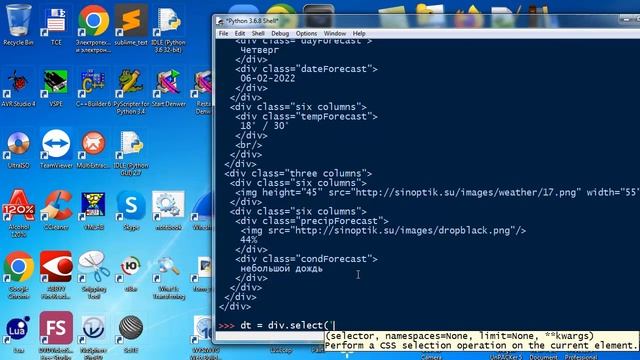This screenshot has width=640, height=360.
Task: Open the Recycle Bin desktop icon
Action: [x=18, y=24]
